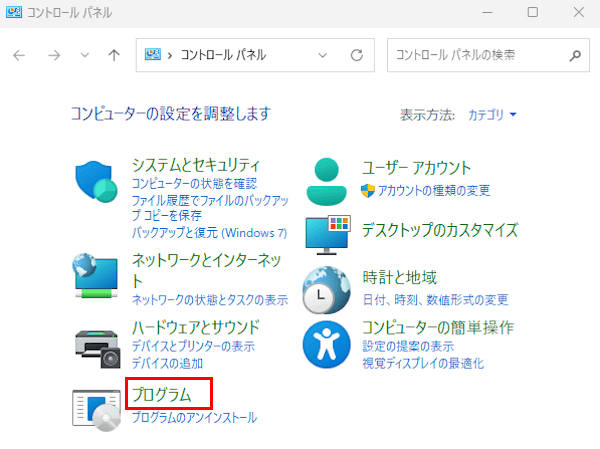Go back with the left arrow

tap(19, 56)
